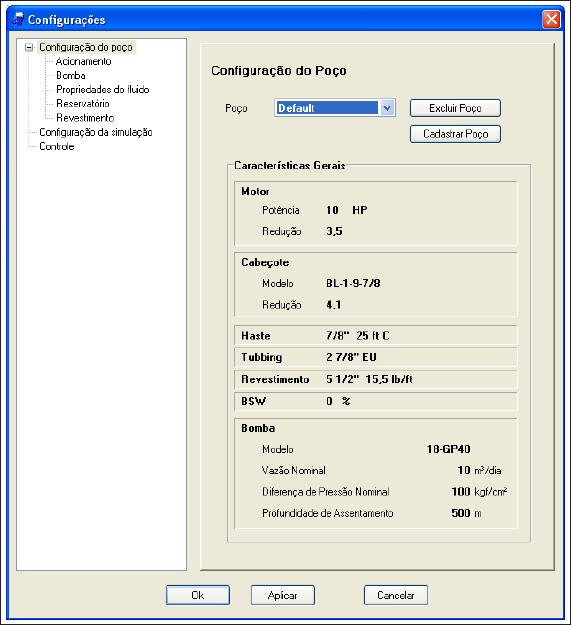Select the Bomba tree item
571x625 pixels.
pyautogui.click(x=71, y=75)
